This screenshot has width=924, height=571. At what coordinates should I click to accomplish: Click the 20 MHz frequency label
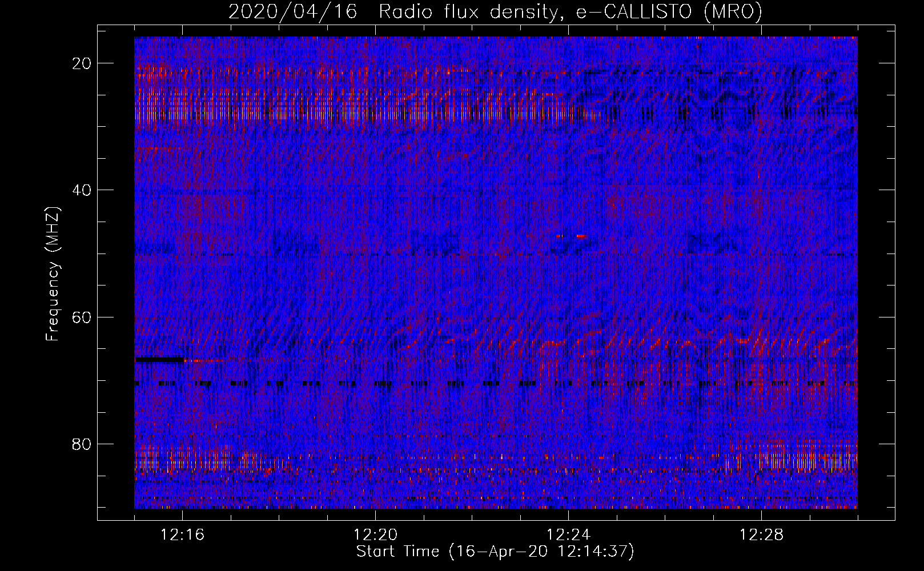(x=82, y=63)
